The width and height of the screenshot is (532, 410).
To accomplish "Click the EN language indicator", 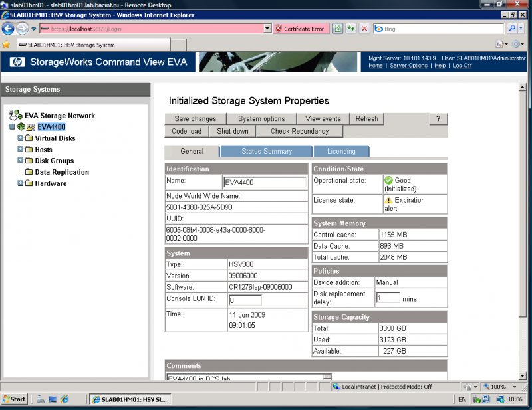I will pyautogui.click(x=462, y=399).
